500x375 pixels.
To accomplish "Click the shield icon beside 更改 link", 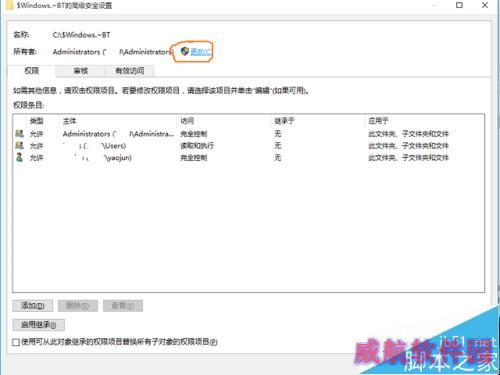I will pos(185,51).
